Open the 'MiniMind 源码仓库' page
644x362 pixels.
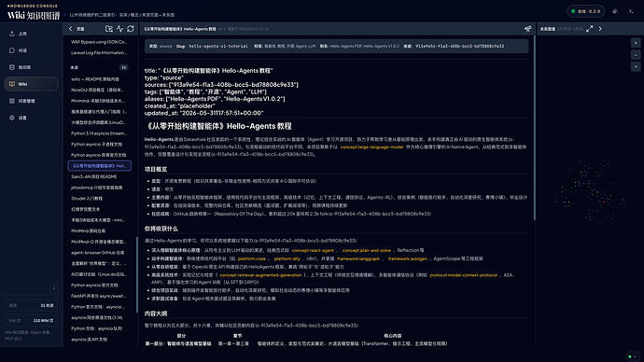[x=99, y=231]
